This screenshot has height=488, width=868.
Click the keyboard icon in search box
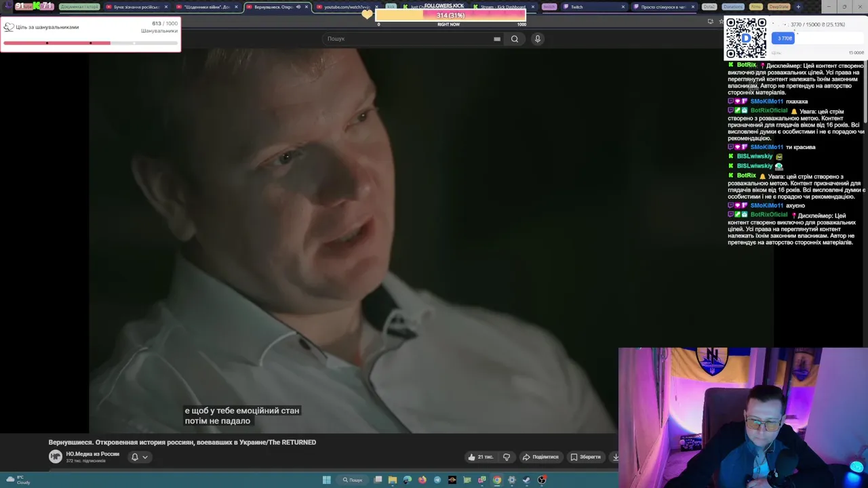tap(497, 39)
